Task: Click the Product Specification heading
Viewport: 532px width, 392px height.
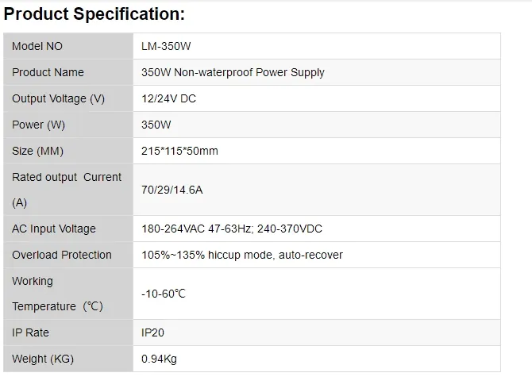Action: [94, 14]
